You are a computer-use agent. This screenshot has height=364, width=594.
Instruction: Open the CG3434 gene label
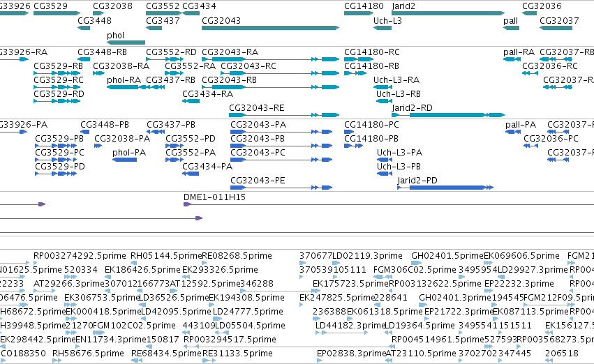[x=199, y=6]
